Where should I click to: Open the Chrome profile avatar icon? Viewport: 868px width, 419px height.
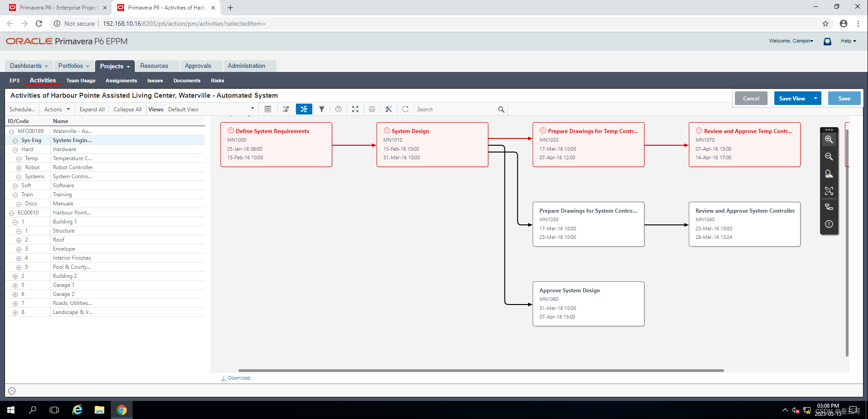tap(844, 24)
